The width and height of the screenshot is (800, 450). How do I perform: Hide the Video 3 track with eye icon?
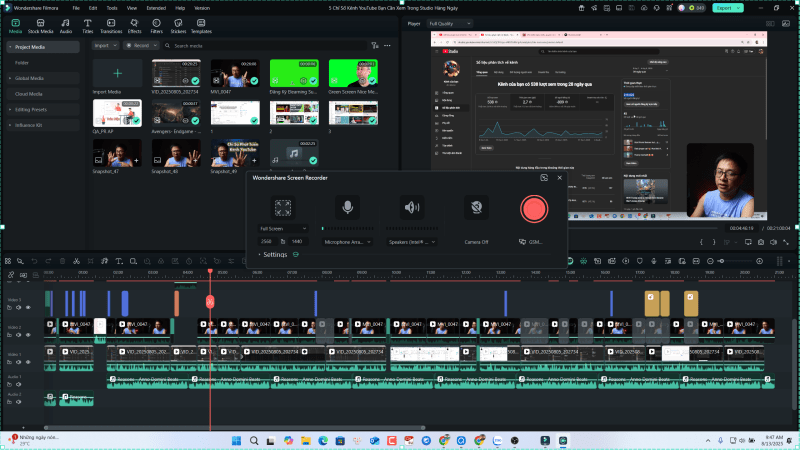28,307
